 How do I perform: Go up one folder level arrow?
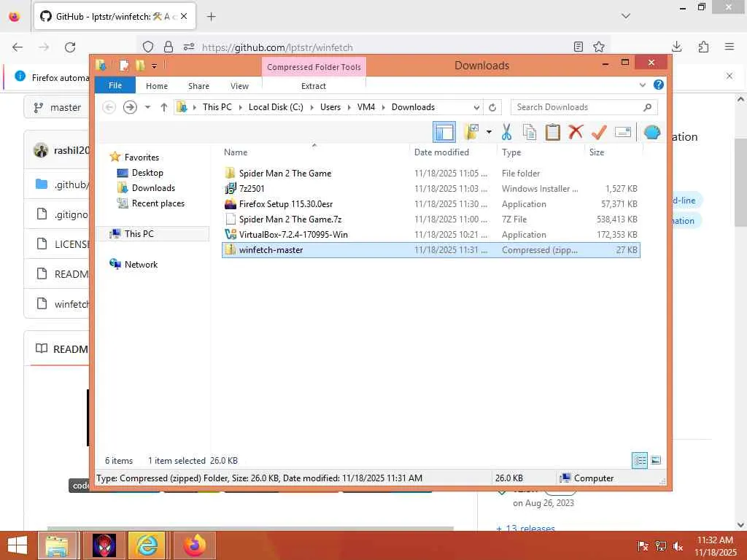164,107
